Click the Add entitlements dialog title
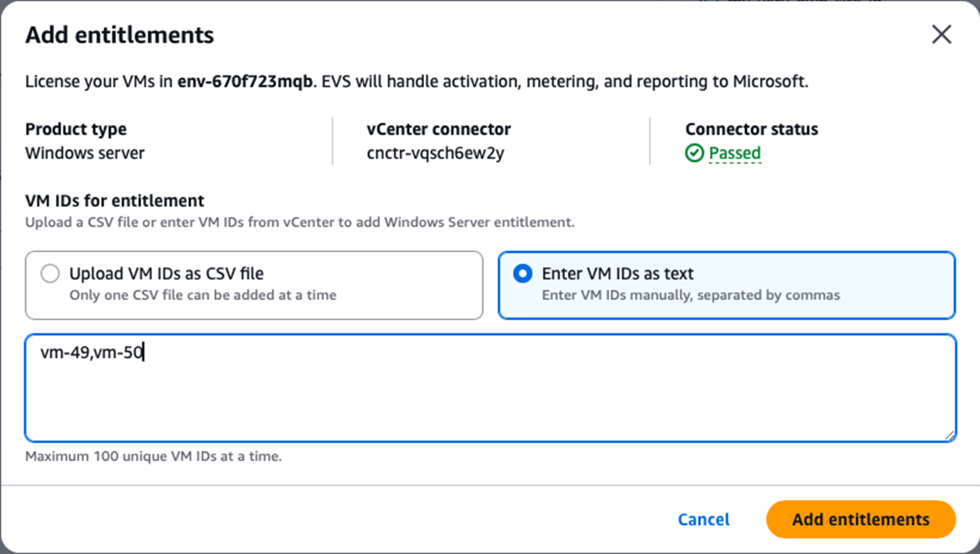This screenshot has height=554, width=980. coord(119,35)
